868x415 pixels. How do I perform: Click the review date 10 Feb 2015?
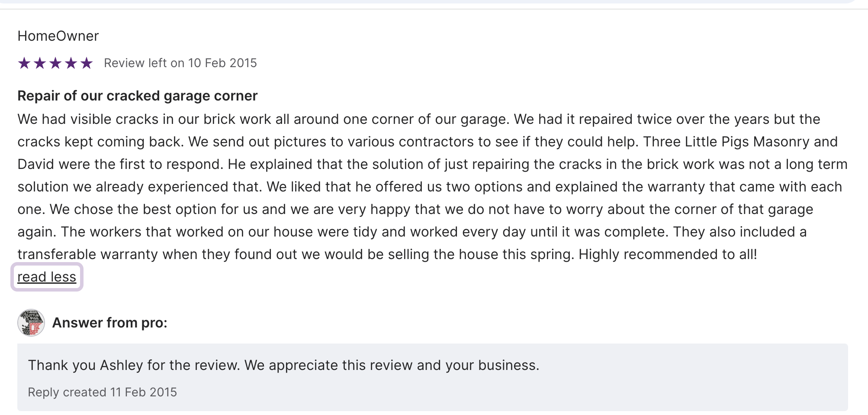tap(222, 63)
